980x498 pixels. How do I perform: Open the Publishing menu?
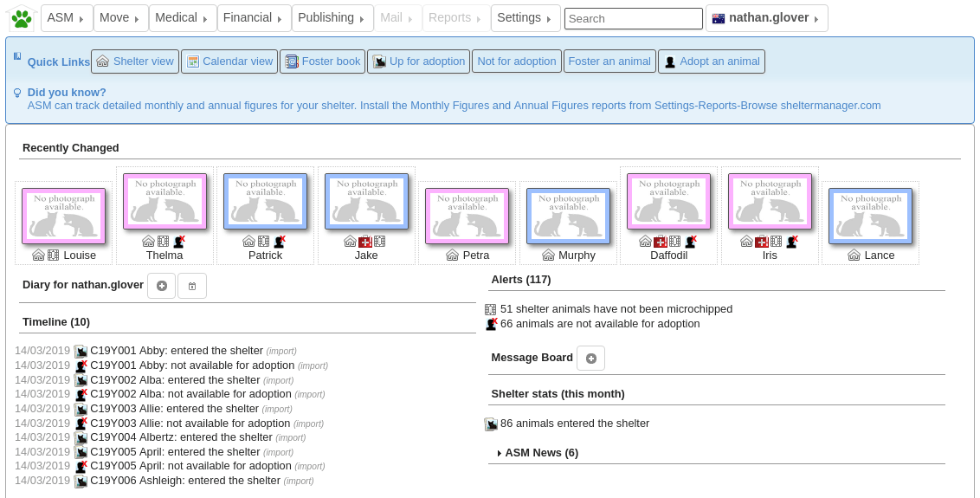(332, 18)
